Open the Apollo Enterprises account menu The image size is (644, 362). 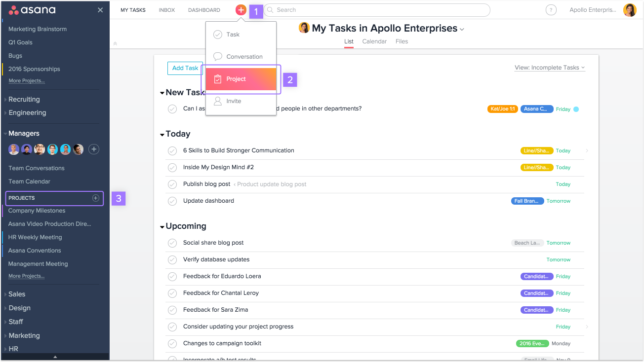coord(593,10)
